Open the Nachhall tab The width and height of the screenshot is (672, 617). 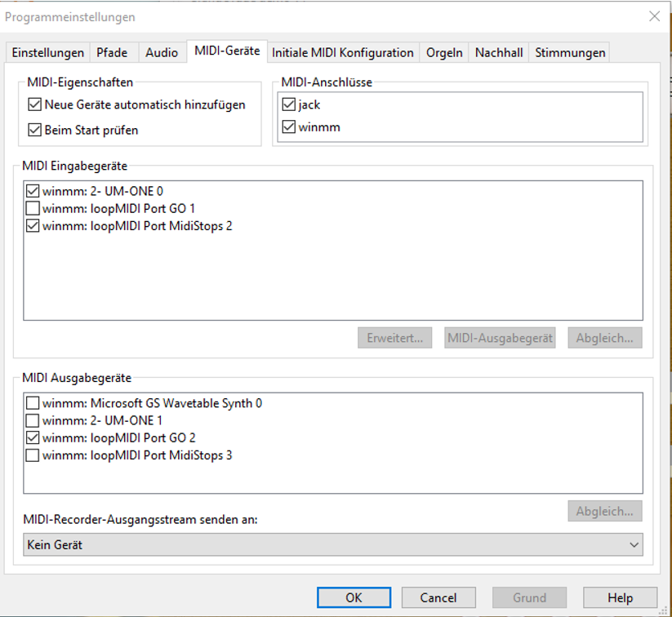click(x=498, y=52)
